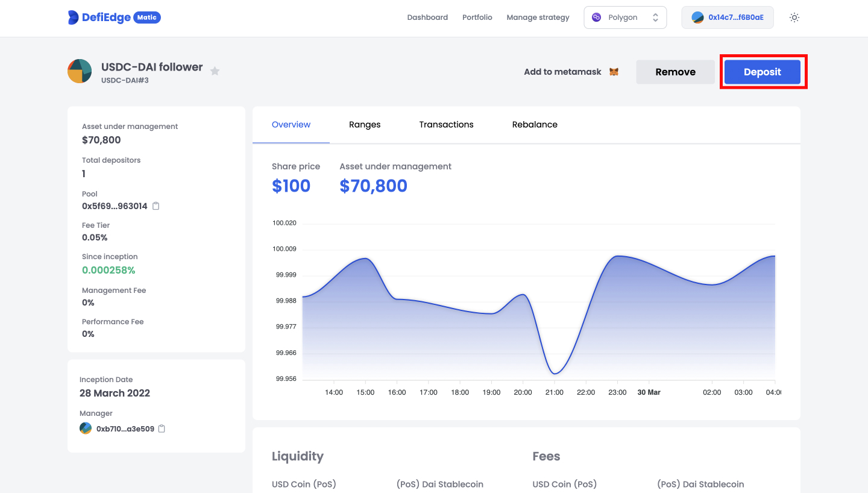Image resolution: width=868 pixels, height=493 pixels.
Task: Go to Manage strategy page
Action: 538,17
